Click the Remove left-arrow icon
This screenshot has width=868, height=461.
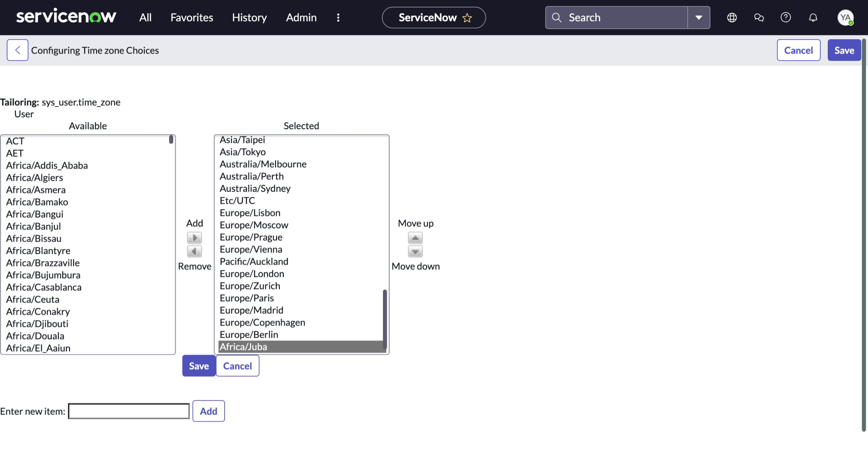pyautogui.click(x=194, y=251)
